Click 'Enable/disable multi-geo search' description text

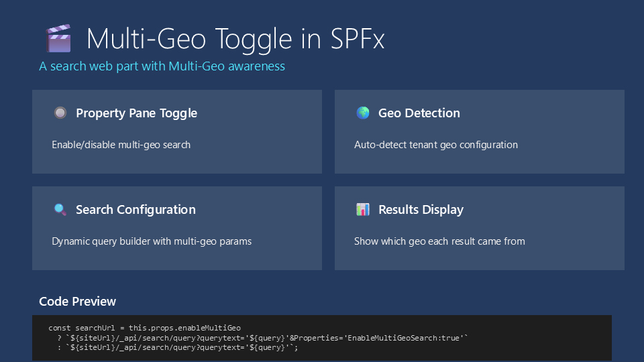[121, 145]
